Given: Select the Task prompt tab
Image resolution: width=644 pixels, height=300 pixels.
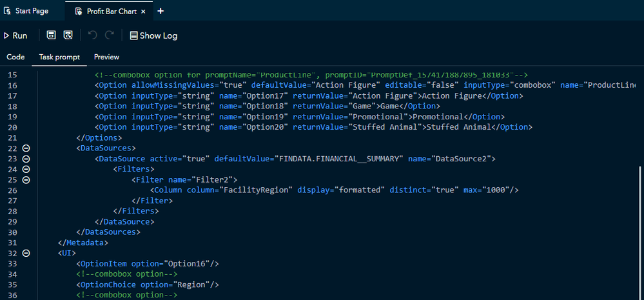Looking at the screenshot, I should pyautogui.click(x=59, y=57).
